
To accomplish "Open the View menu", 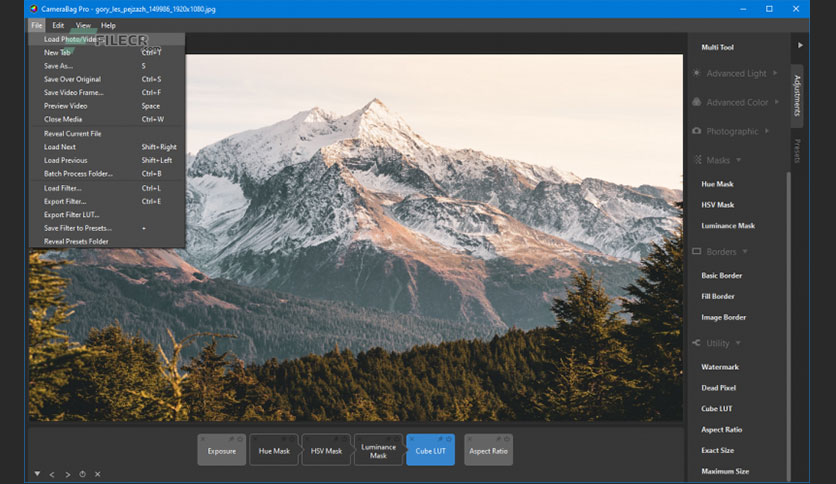I will [83, 25].
